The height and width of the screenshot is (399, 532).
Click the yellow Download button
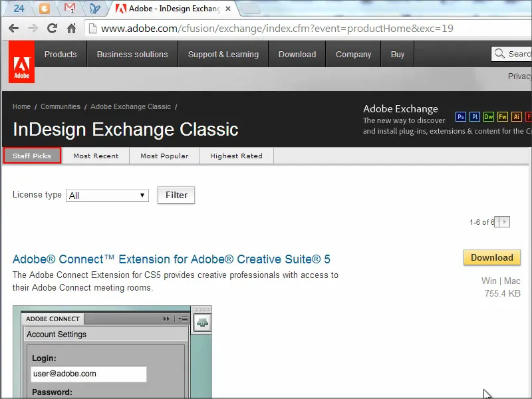tap(492, 257)
